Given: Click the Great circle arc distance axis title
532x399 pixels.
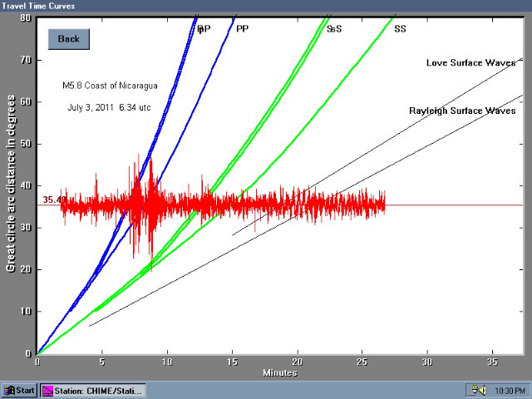Looking at the screenshot, I should pos(11,183).
